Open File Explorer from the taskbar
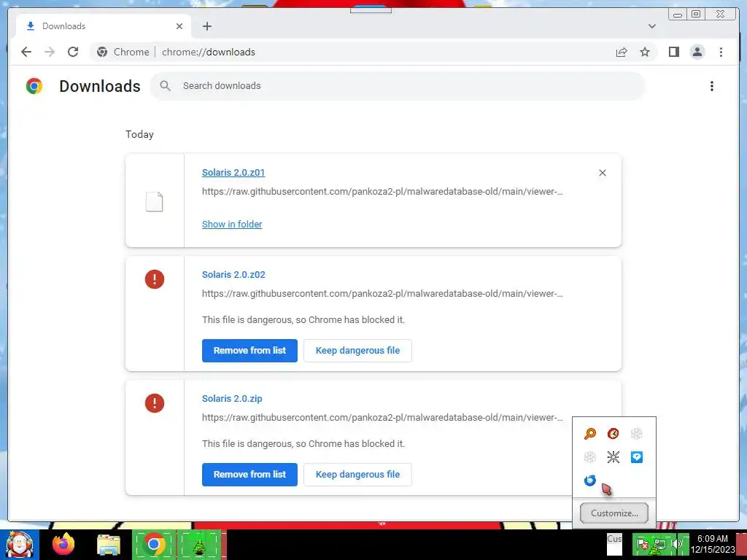This screenshot has height=560, width=747. coord(109,545)
